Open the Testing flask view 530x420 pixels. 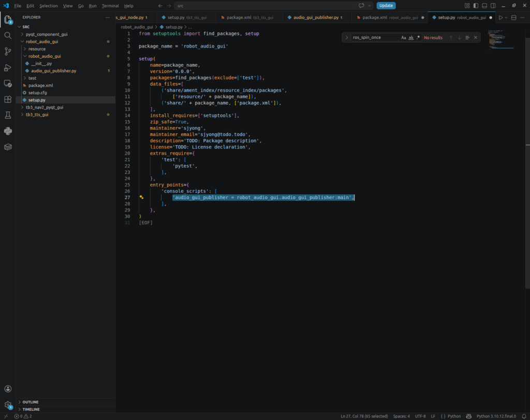click(8, 115)
